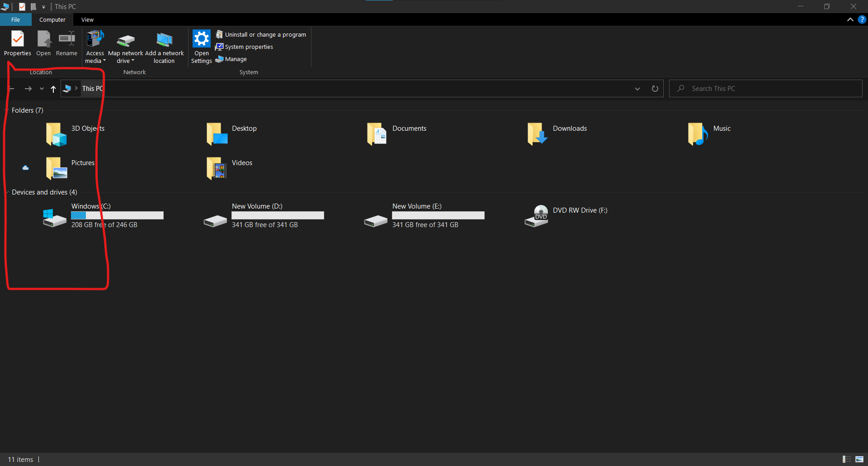This screenshot has width=868, height=466.
Task: Select the Desktop folder icon
Action: (x=217, y=134)
